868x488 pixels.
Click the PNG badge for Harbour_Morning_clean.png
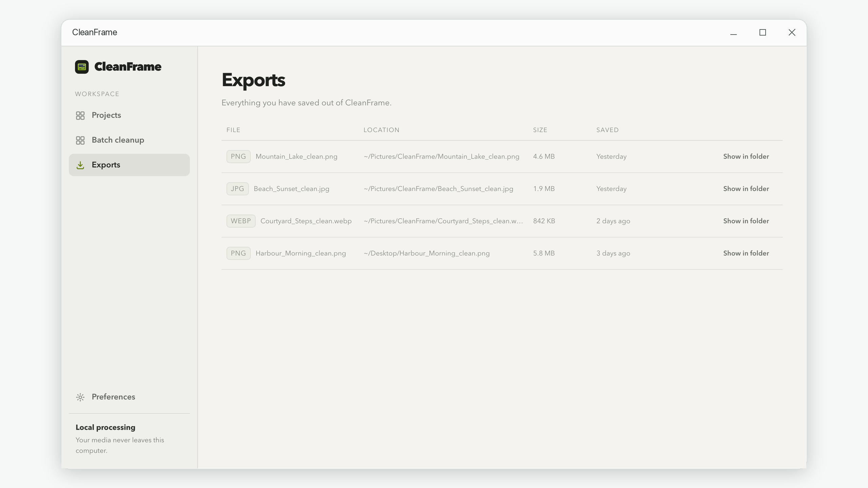pos(238,253)
